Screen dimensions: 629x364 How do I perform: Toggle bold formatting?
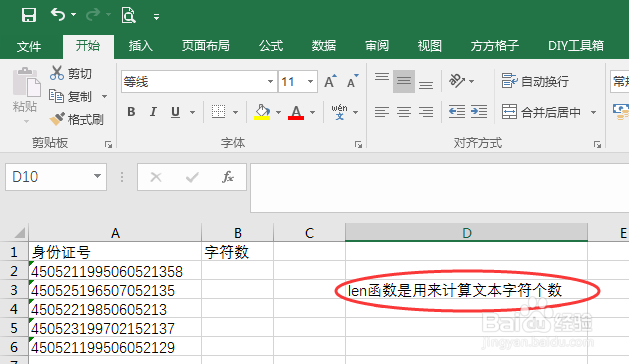click(131, 112)
